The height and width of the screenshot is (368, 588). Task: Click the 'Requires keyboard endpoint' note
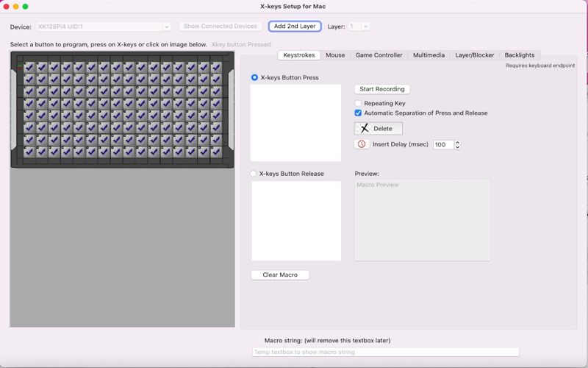(540, 66)
